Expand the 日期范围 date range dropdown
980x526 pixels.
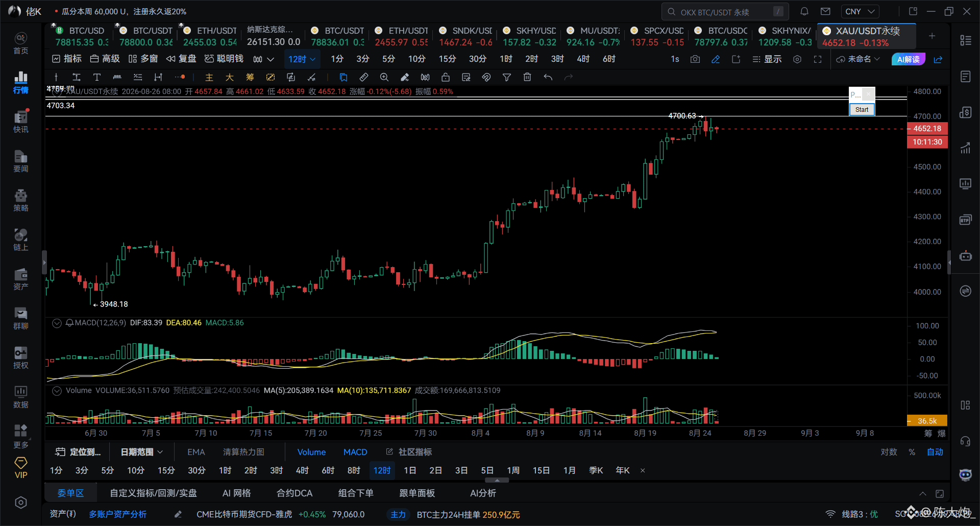[x=141, y=452]
